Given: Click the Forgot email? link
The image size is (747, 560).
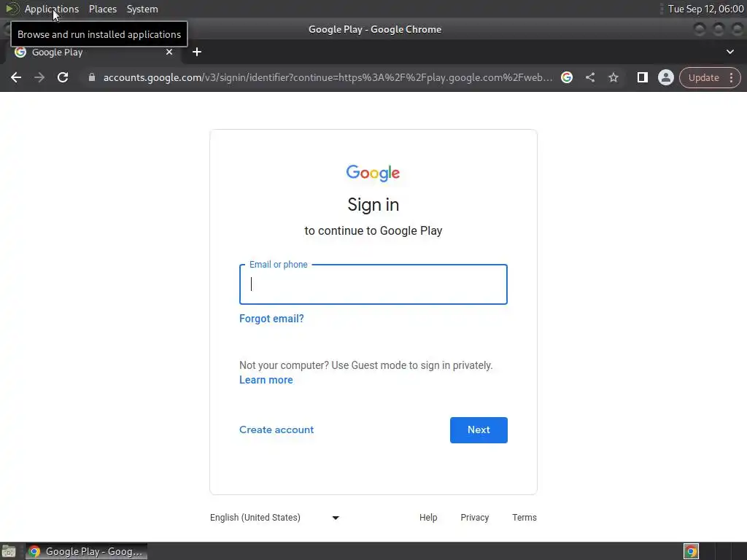Looking at the screenshot, I should point(271,319).
